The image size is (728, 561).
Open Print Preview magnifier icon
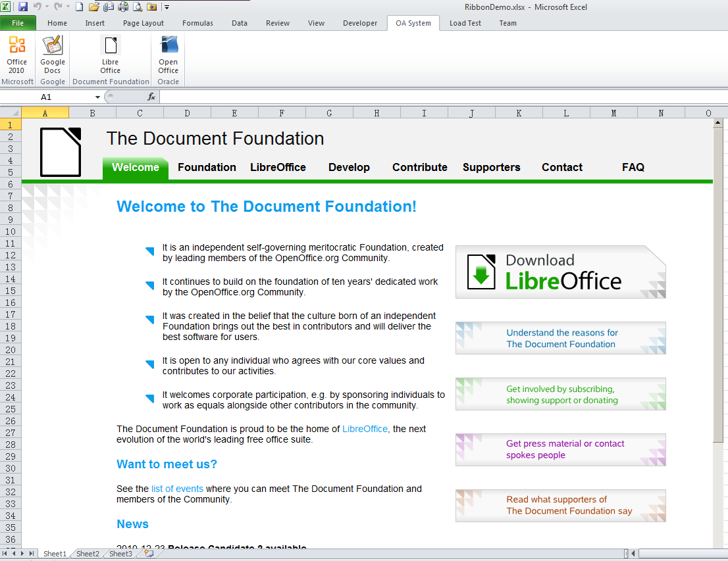point(138,7)
